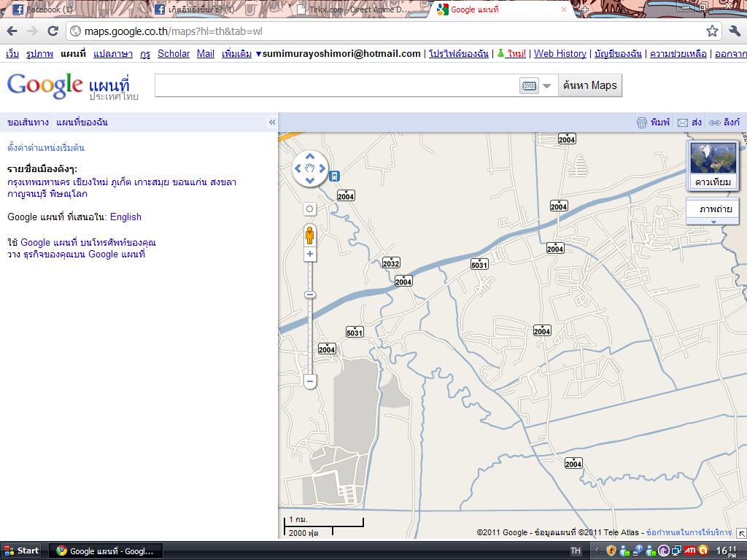Collapse the left panel with the double chevron

pyautogui.click(x=272, y=122)
